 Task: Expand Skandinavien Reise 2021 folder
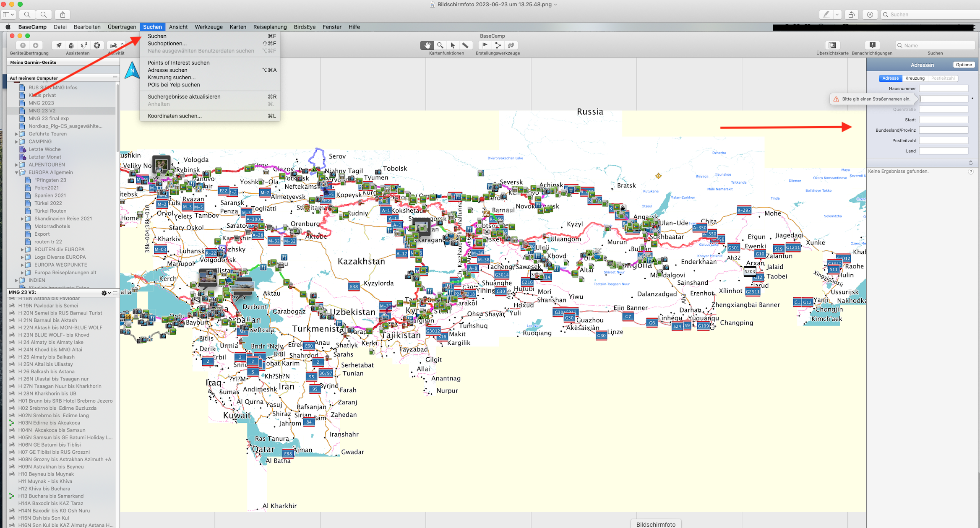pyautogui.click(x=22, y=219)
